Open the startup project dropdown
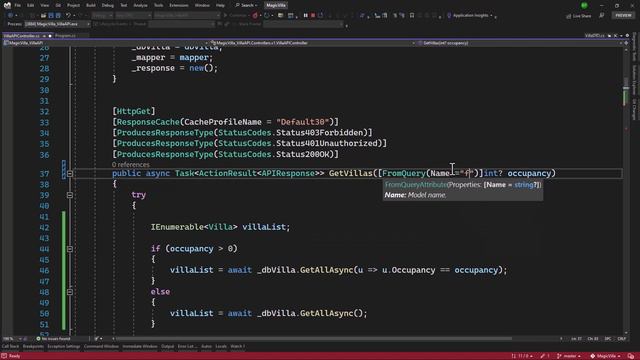The height and width of the screenshot is (360, 640). click(187, 16)
